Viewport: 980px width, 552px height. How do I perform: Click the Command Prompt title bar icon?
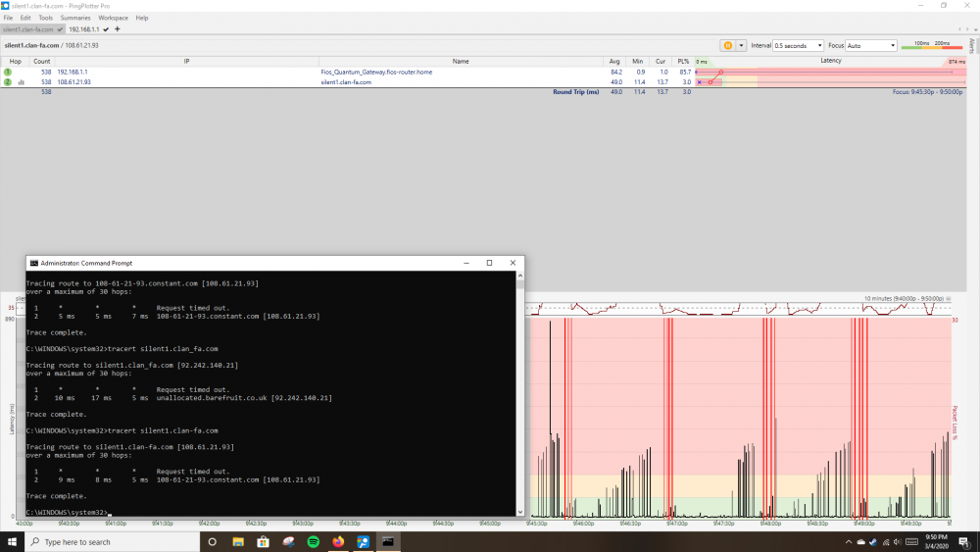[33, 263]
